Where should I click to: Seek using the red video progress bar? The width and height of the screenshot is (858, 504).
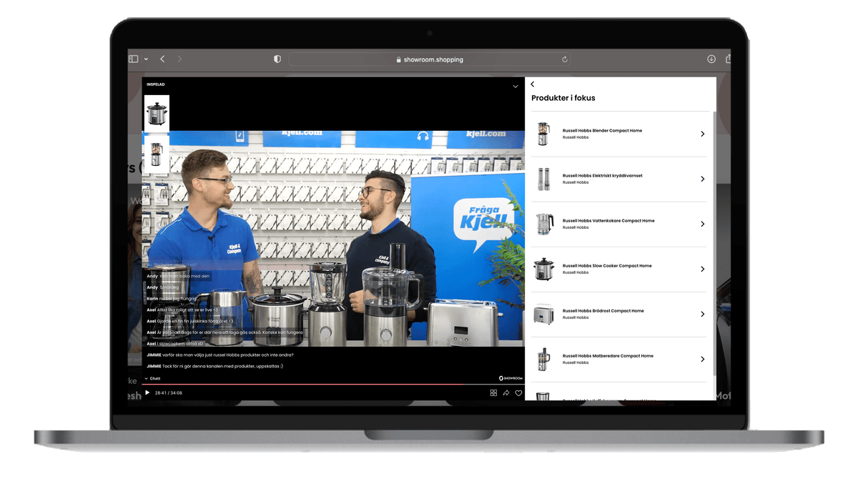pyautogui.click(x=333, y=385)
